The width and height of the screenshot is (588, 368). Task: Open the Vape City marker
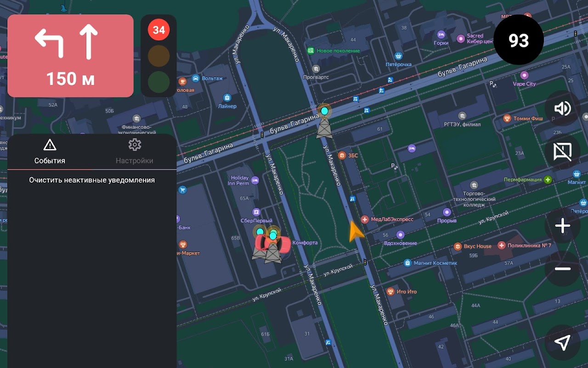(524, 75)
